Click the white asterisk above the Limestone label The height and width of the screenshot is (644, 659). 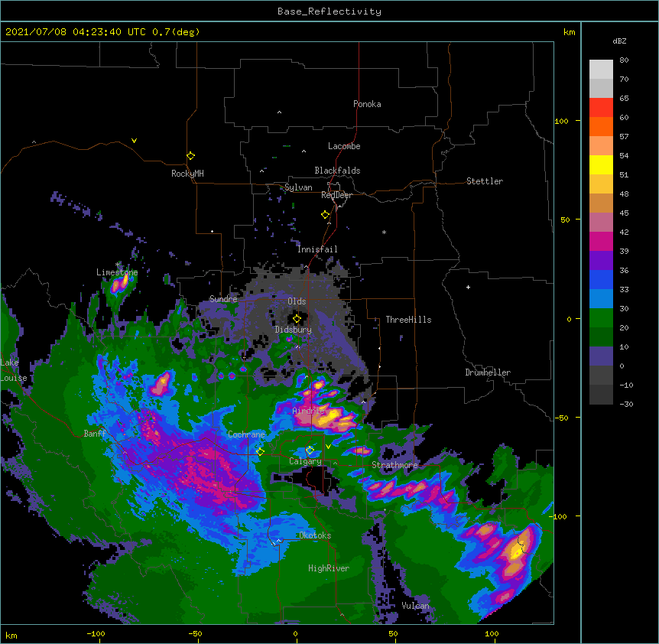[118, 265]
